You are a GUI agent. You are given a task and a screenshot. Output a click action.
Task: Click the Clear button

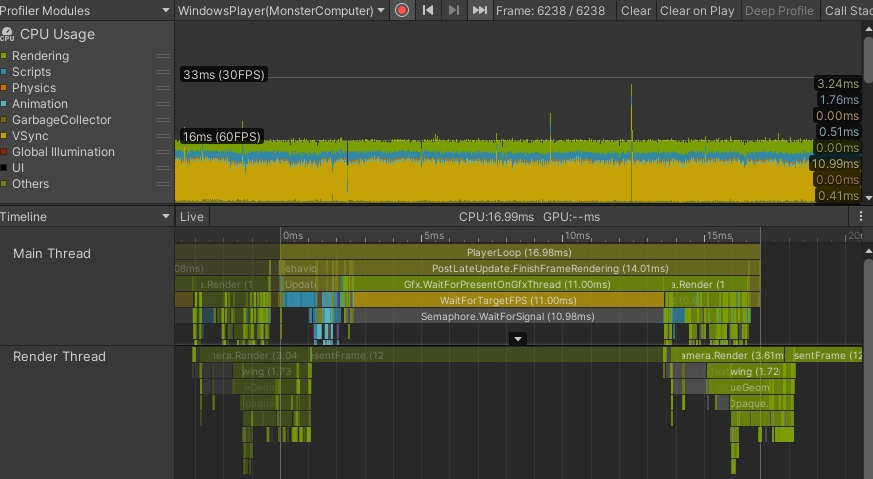(x=635, y=11)
